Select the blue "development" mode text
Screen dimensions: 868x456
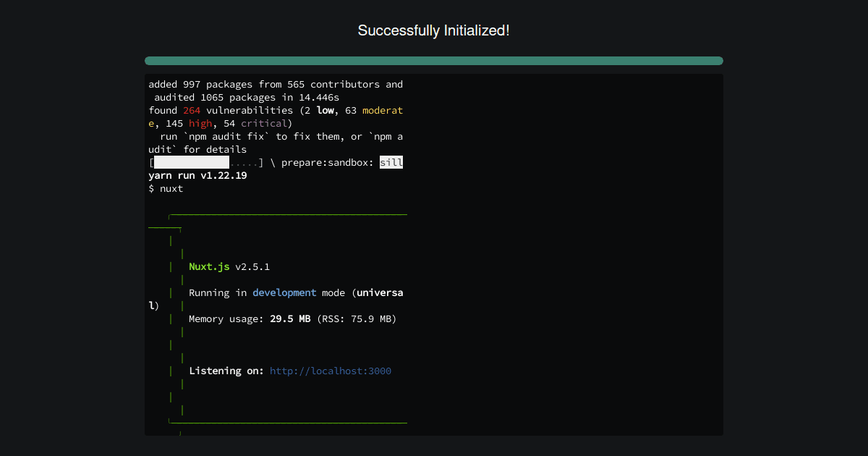284,292
